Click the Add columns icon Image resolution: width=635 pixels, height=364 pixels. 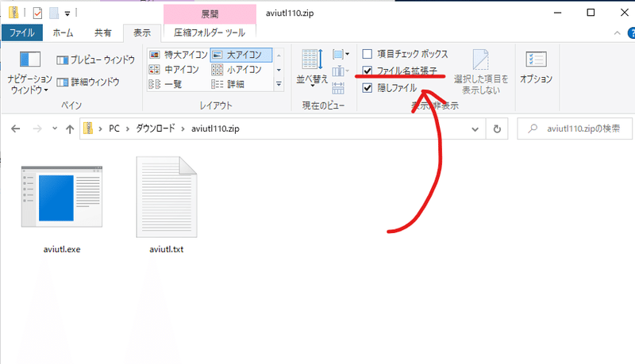click(x=341, y=71)
